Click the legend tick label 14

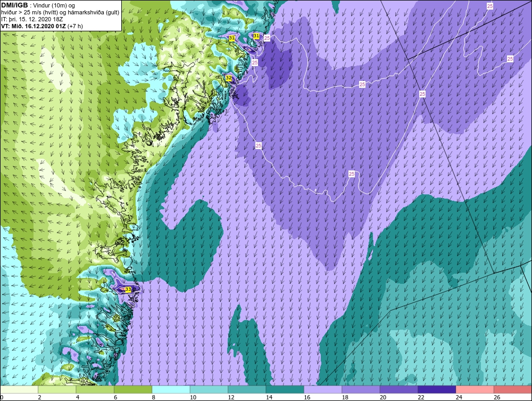[x=269, y=397]
